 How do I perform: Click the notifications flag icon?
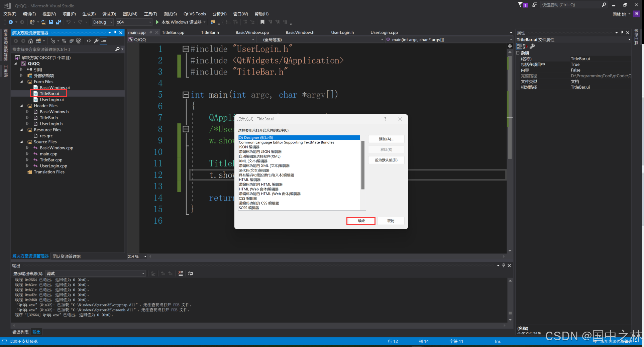(523, 5)
